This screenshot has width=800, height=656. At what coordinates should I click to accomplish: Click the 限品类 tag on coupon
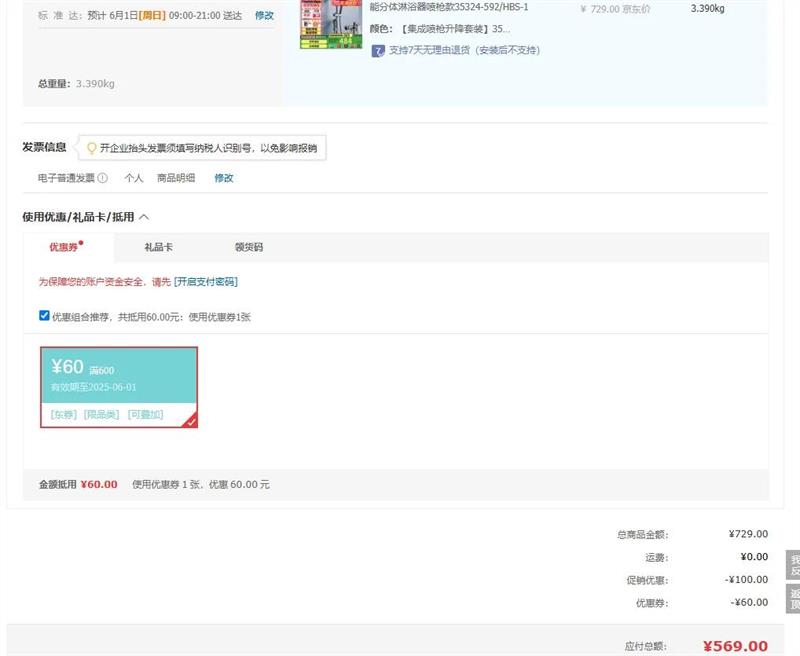(101, 414)
